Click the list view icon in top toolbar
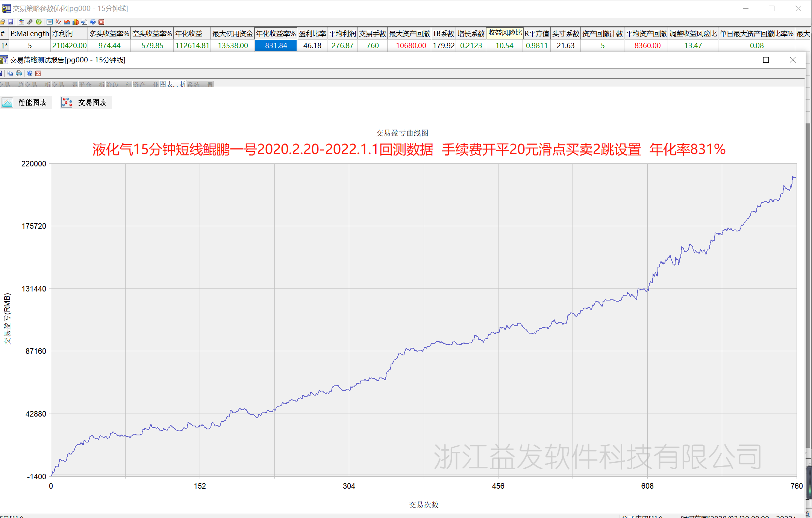Viewport: 812px width, 518px height. point(50,22)
